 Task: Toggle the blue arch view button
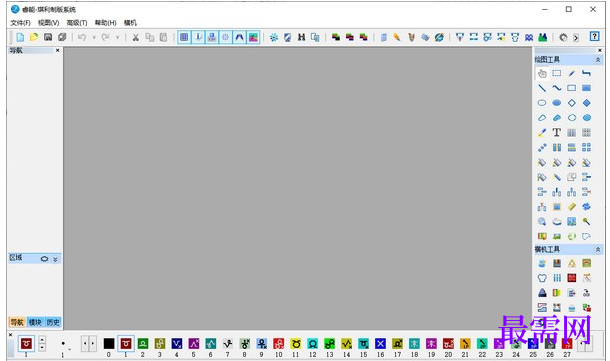239,37
